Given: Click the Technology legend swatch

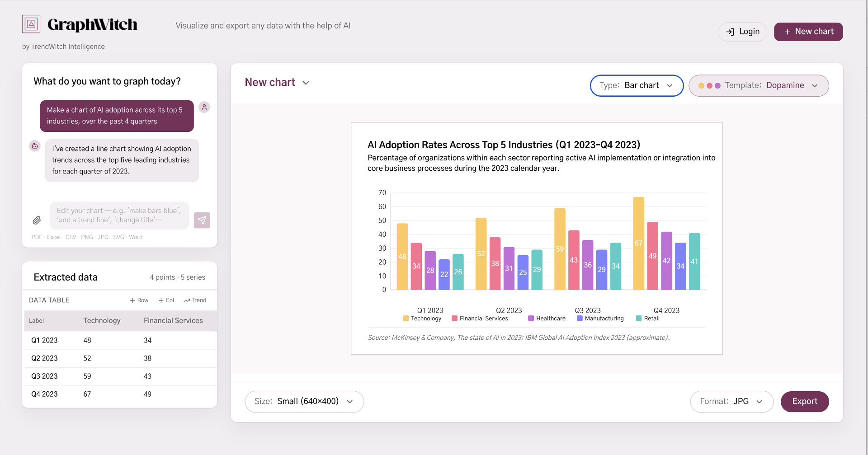Looking at the screenshot, I should (406, 318).
